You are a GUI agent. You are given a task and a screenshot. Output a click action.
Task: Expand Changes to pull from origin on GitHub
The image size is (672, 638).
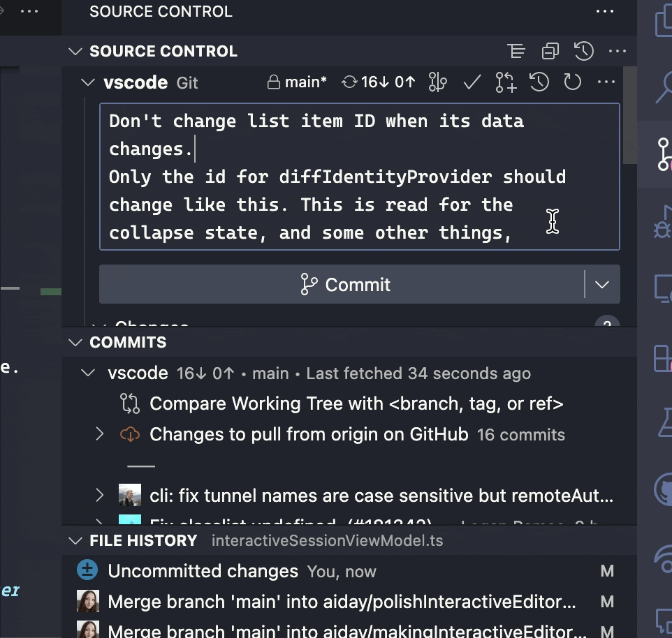(99, 433)
